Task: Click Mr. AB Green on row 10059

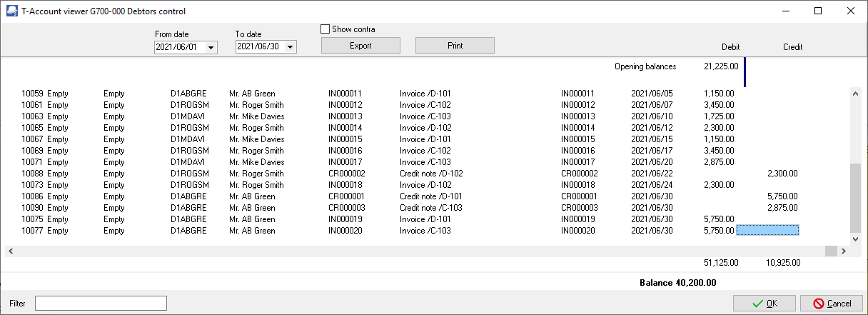Action: (x=252, y=94)
